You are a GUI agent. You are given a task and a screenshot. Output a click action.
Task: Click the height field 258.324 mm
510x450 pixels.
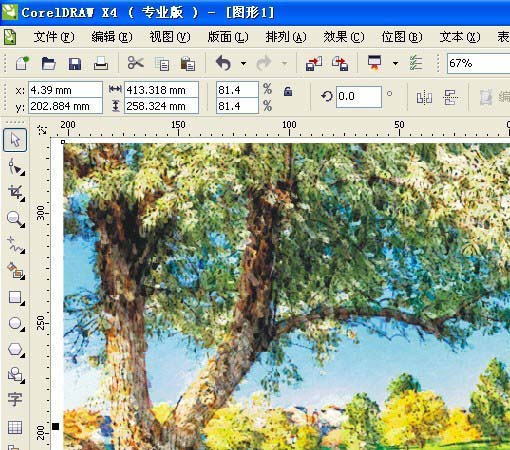click(x=161, y=106)
